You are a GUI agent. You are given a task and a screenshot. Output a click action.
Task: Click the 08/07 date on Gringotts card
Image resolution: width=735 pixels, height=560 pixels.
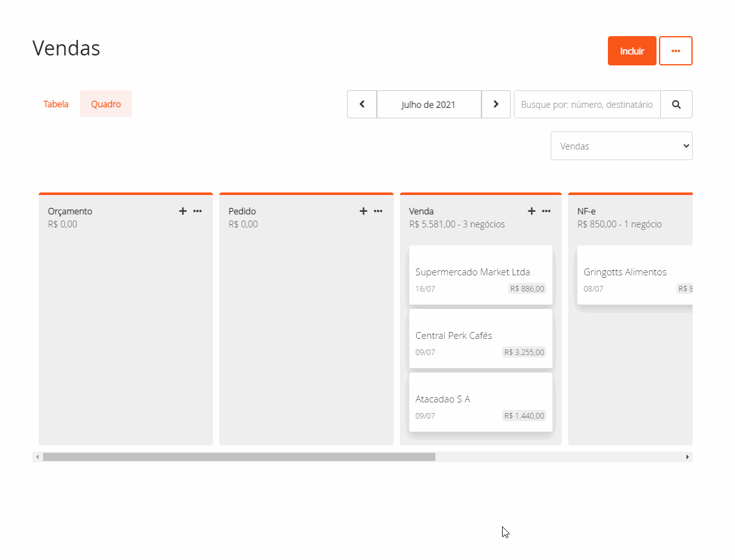pyautogui.click(x=594, y=288)
